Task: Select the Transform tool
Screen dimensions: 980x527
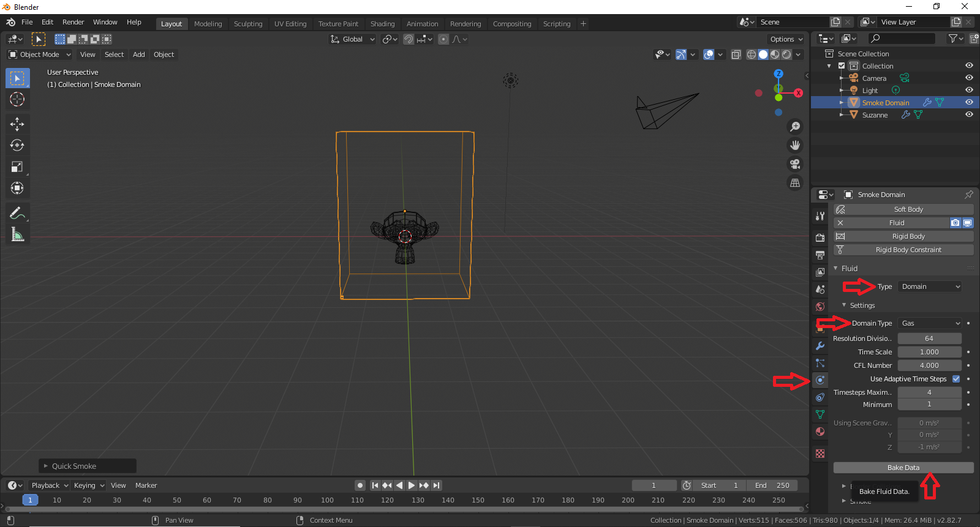Action: click(x=17, y=188)
